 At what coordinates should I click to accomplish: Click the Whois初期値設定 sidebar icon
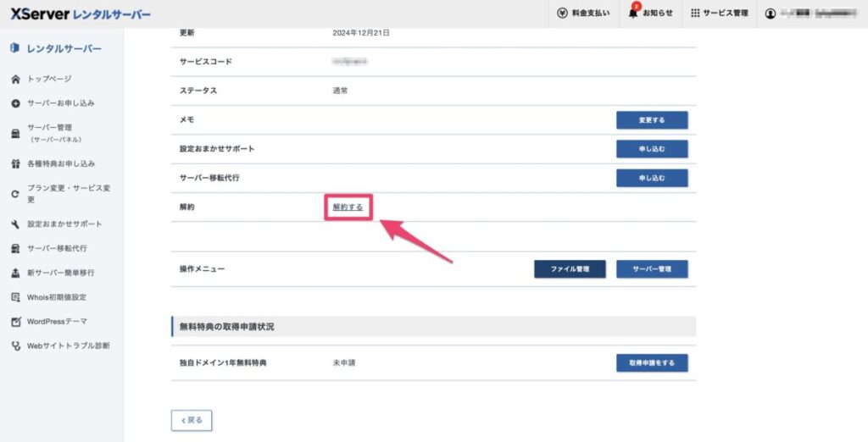tap(15, 297)
